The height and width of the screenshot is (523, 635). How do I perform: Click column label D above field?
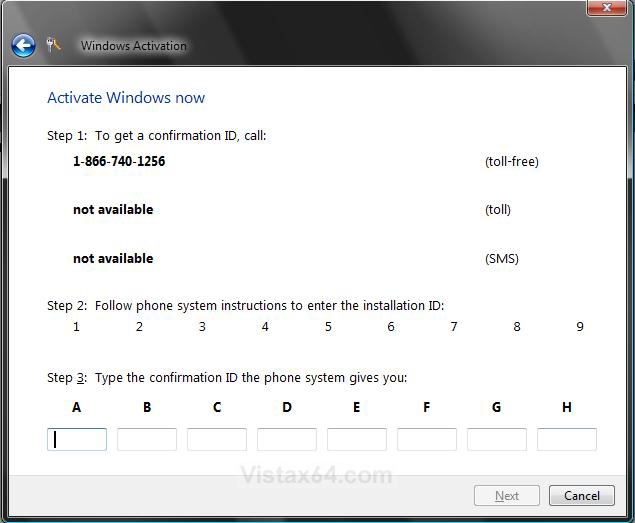pyautogui.click(x=287, y=407)
